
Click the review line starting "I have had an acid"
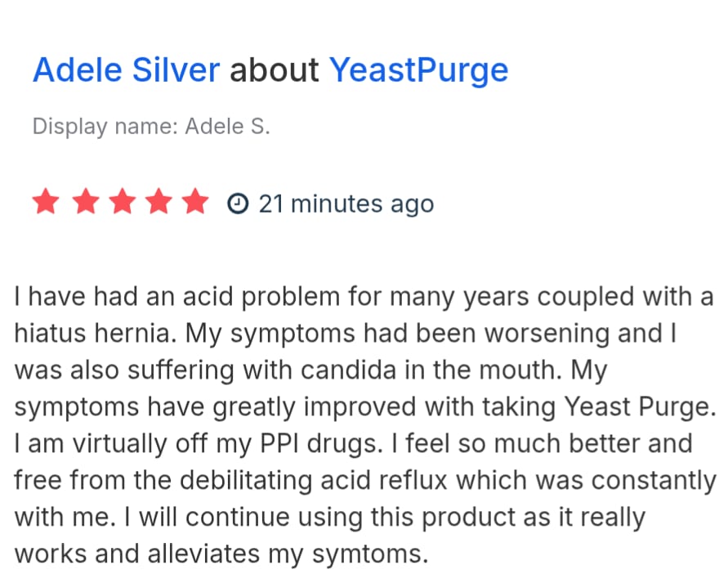coord(364,296)
